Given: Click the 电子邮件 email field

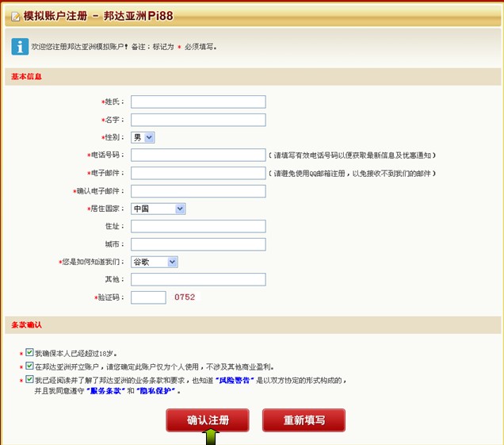Looking at the screenshot, I should pyautogui.click(x=198, y=173).
